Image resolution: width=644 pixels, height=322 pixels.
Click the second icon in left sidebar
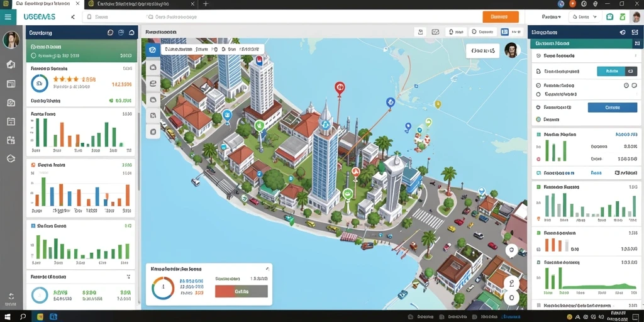coord(11,84)
